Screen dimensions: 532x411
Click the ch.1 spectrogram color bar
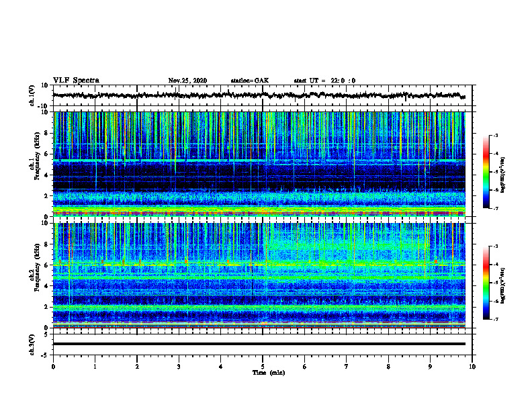[x=486, y=172]
